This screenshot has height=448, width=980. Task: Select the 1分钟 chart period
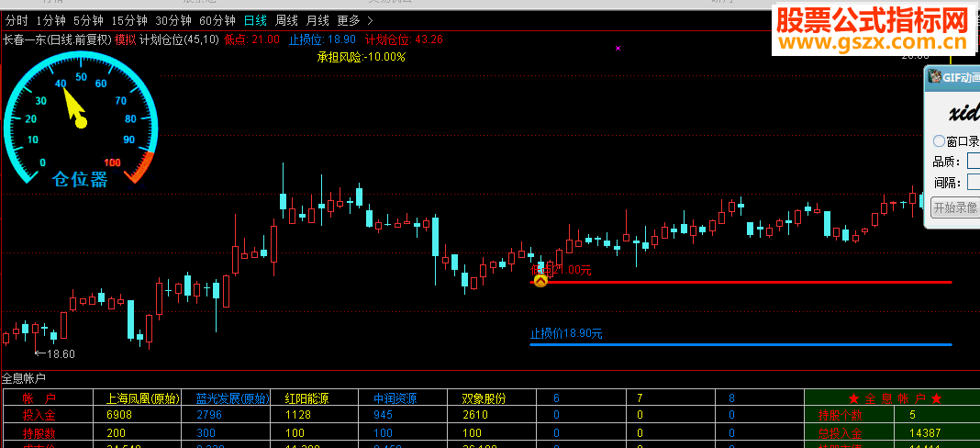click(x=51, y=20)
